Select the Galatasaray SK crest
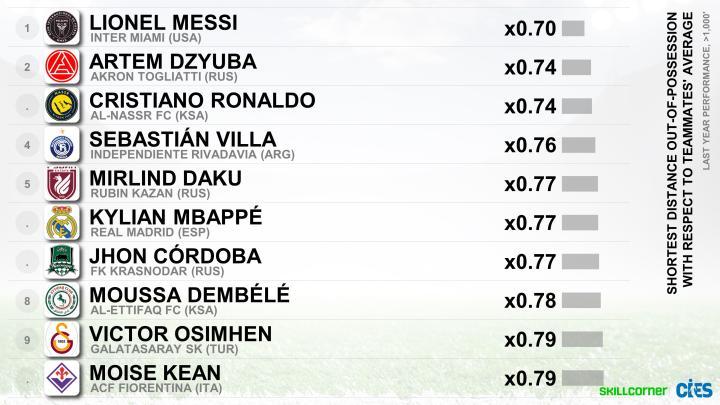Image resolution: width=720 pixels, height=405 pixels. 62,339
